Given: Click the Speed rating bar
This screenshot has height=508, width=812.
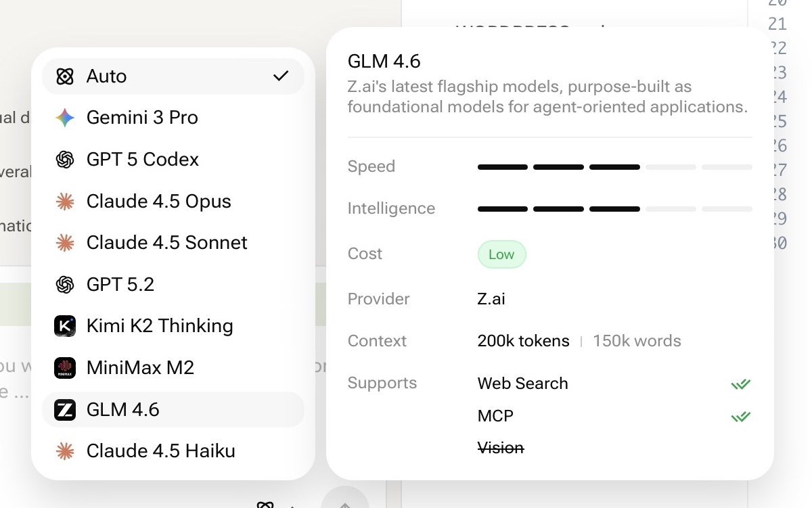Looking at the screenshot, I should coord(614,167).
